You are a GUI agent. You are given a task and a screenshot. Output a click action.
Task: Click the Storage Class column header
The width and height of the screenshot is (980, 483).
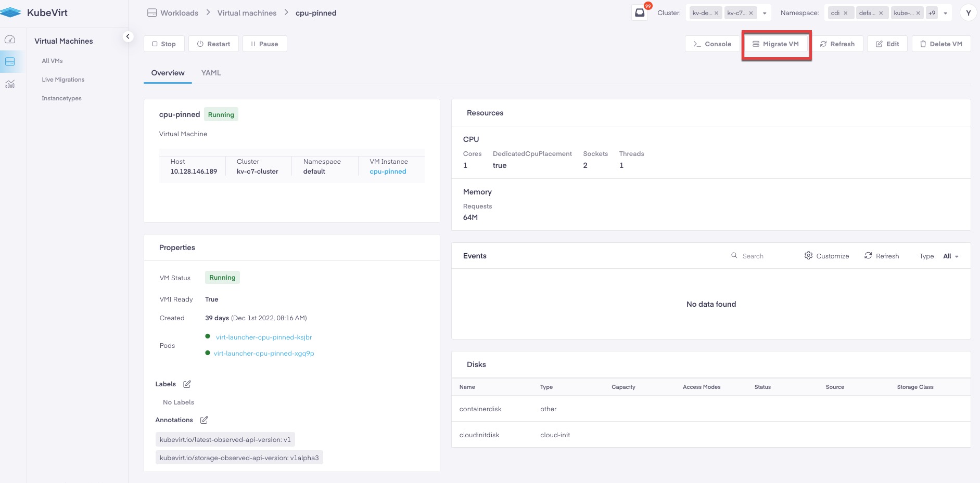(915, 387)
